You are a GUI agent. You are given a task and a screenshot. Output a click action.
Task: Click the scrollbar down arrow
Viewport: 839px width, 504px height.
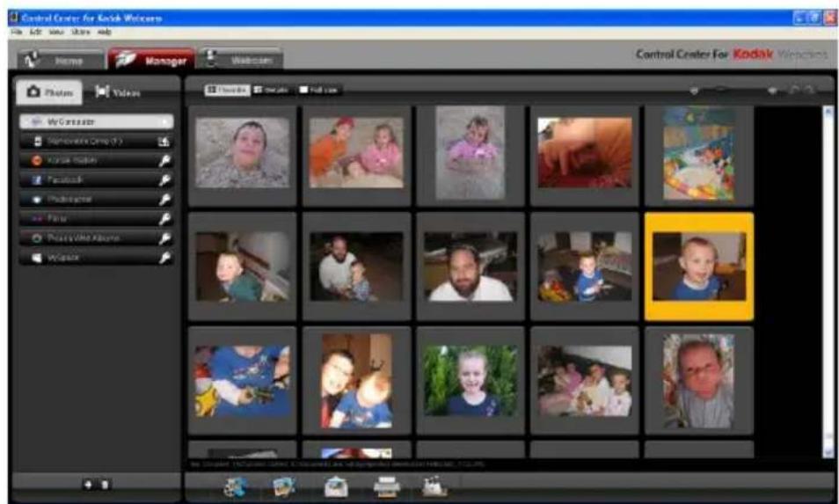point(828,453)
